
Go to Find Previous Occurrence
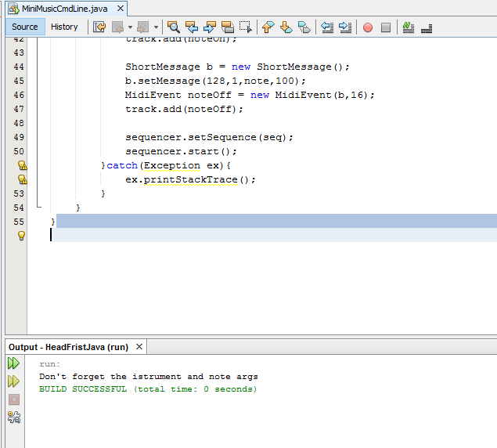[192, 27]
